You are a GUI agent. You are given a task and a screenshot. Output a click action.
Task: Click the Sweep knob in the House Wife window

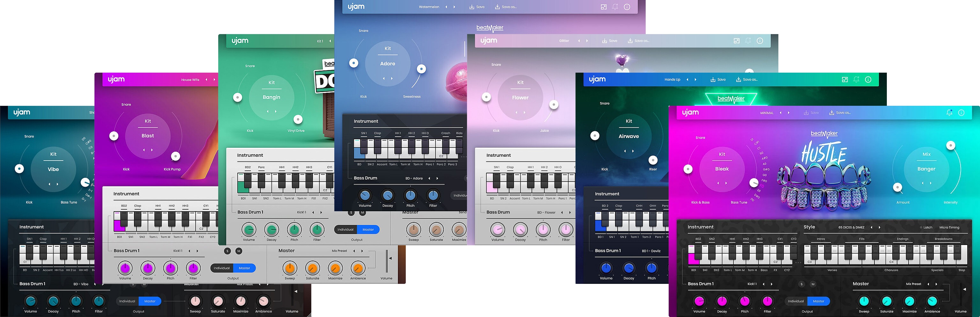(x=290, y=268)
